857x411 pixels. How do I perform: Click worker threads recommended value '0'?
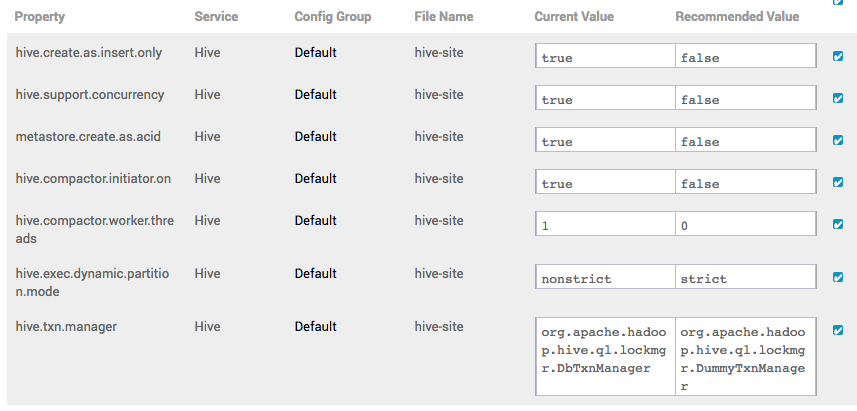[x=746, y=226]
